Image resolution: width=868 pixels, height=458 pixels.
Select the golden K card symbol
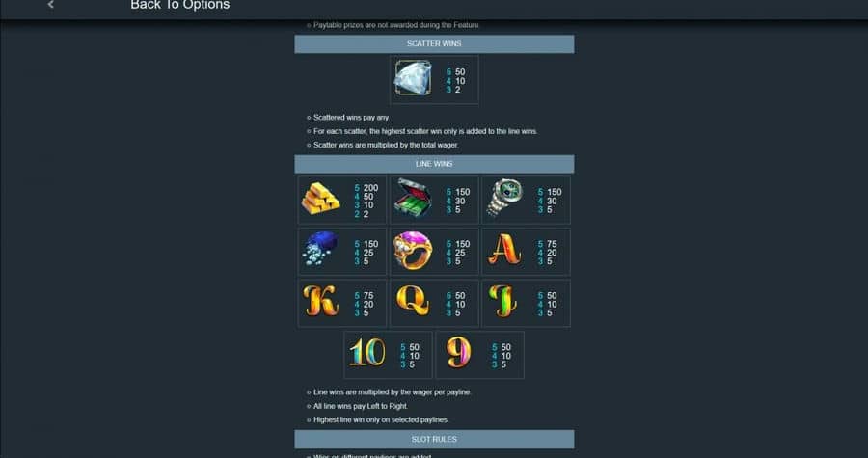[x=320, y=301]
